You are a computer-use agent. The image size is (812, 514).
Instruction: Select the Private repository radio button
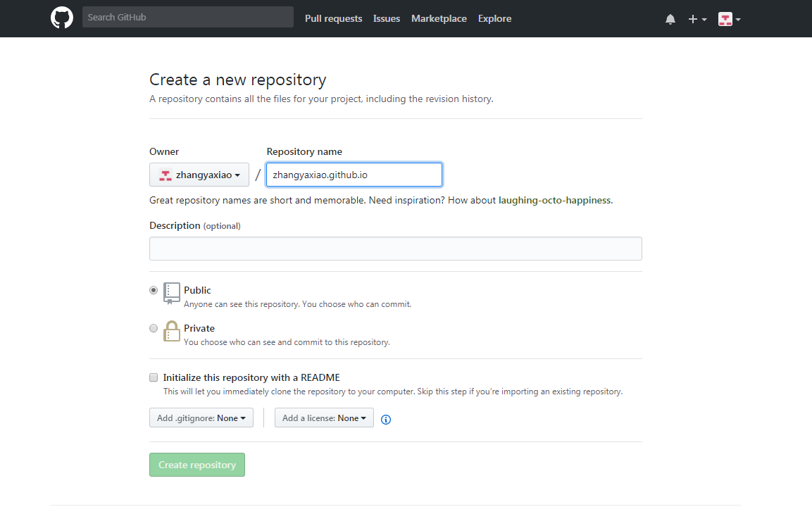pos(154,327)
